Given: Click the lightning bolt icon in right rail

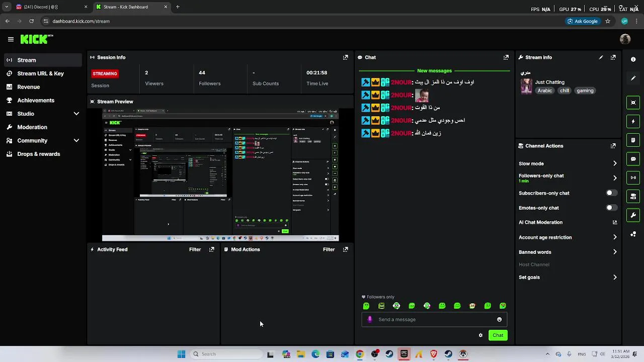Looking at the screenshot, I should (x=633, y=121).
